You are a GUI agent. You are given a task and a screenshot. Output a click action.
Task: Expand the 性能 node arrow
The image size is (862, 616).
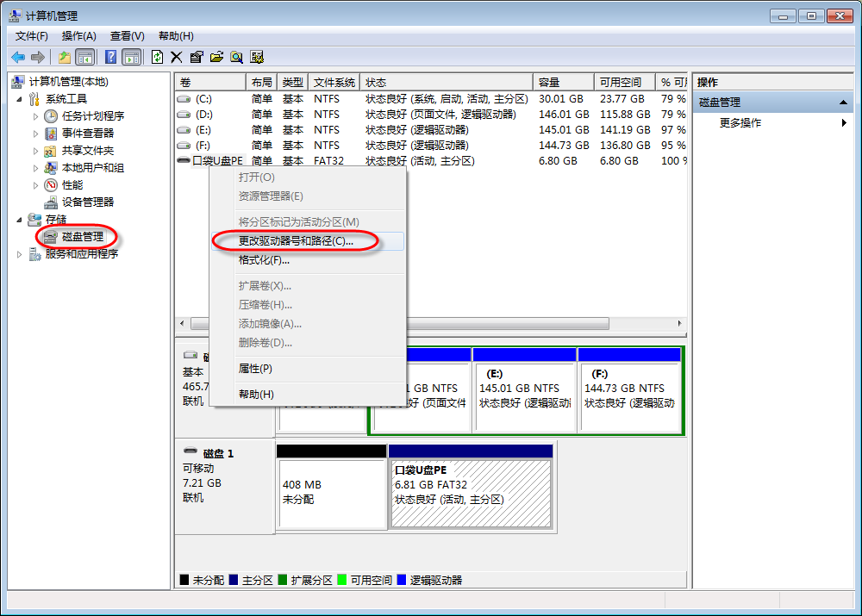point(35,185)
